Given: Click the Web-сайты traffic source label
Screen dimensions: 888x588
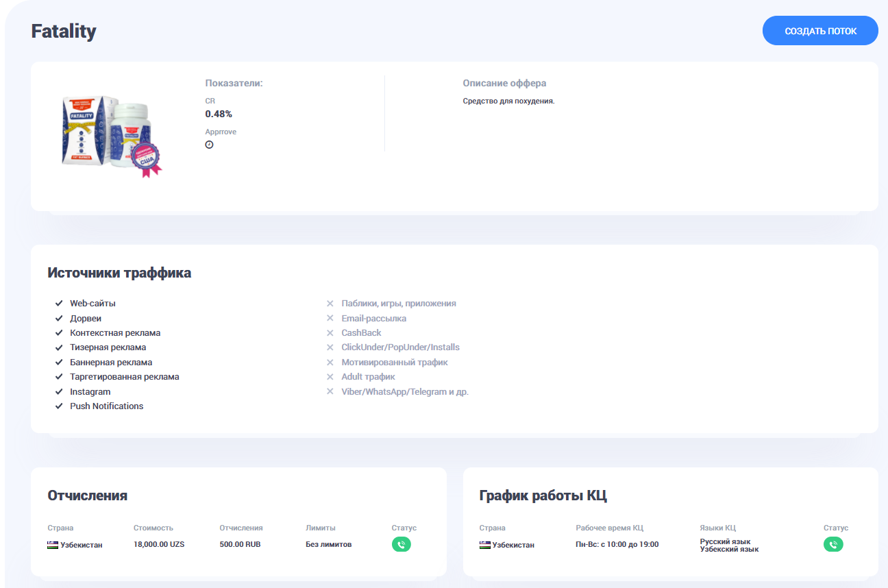Looking at the screenshot, I should (x=92, y=303).
